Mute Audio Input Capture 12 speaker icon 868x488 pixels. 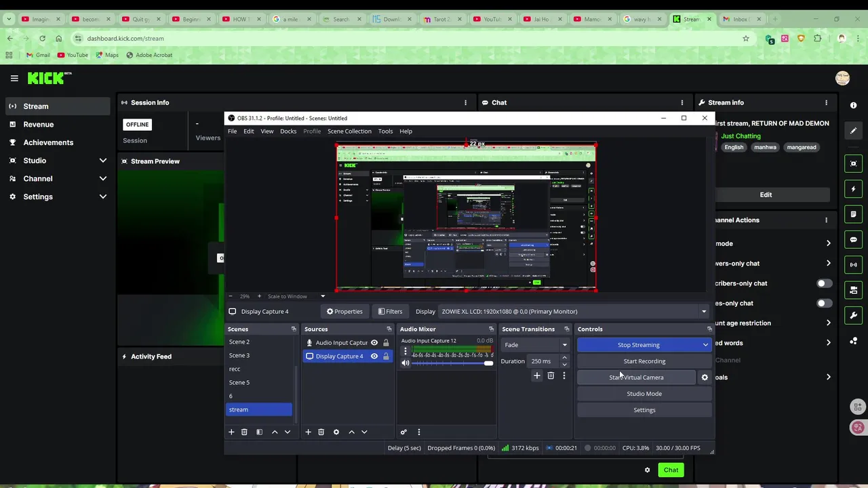[406, 363]
